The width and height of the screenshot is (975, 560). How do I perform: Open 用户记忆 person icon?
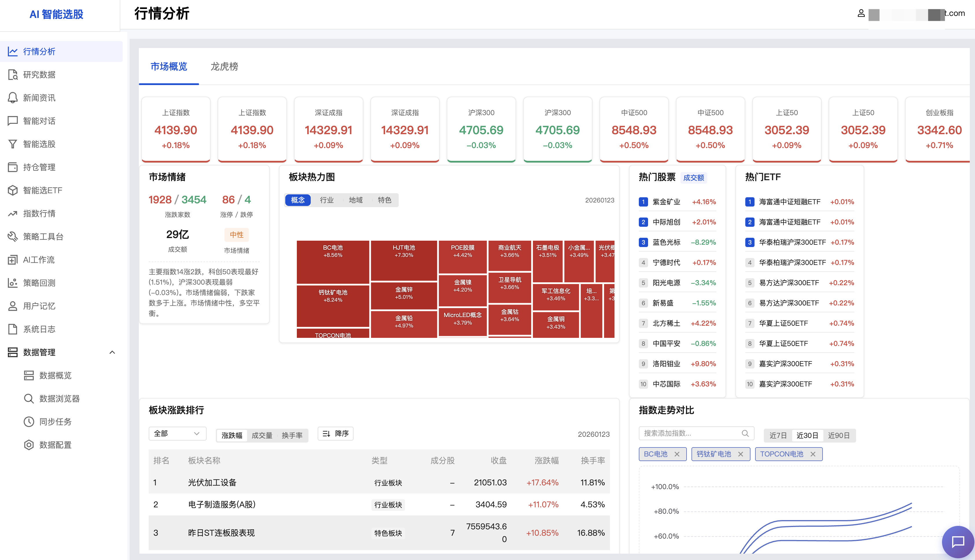[x=13, y=306]
